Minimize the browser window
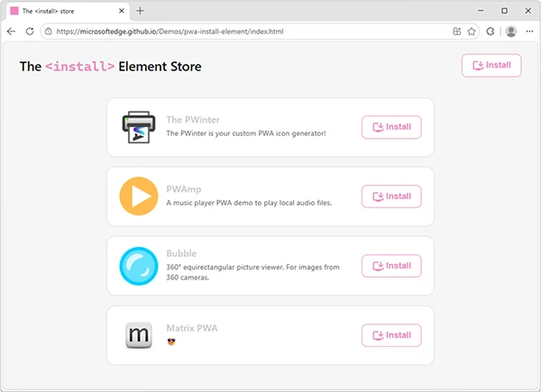 pyautogui.click(x=481, y=11)
